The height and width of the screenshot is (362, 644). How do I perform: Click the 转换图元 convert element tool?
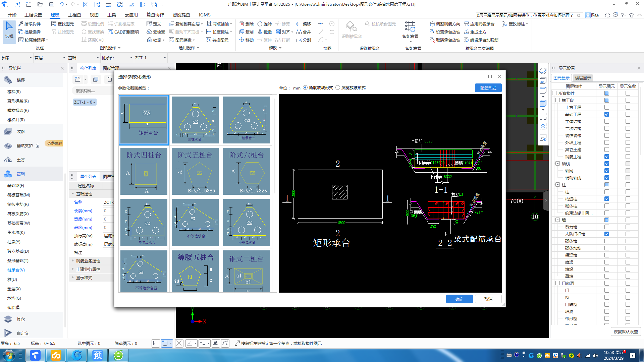click(217, 40)
